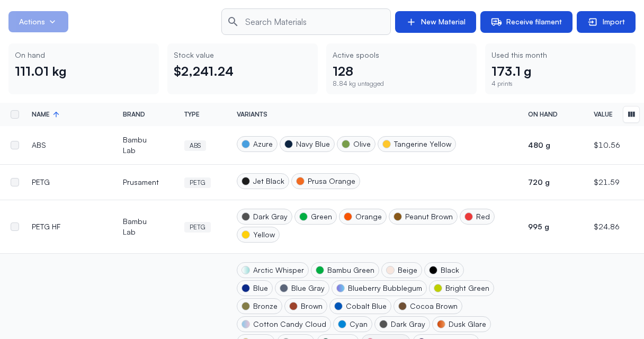Viewport: 644px width, 339px height.
Task: Click the ABS type tag
Action: (195, 146)
